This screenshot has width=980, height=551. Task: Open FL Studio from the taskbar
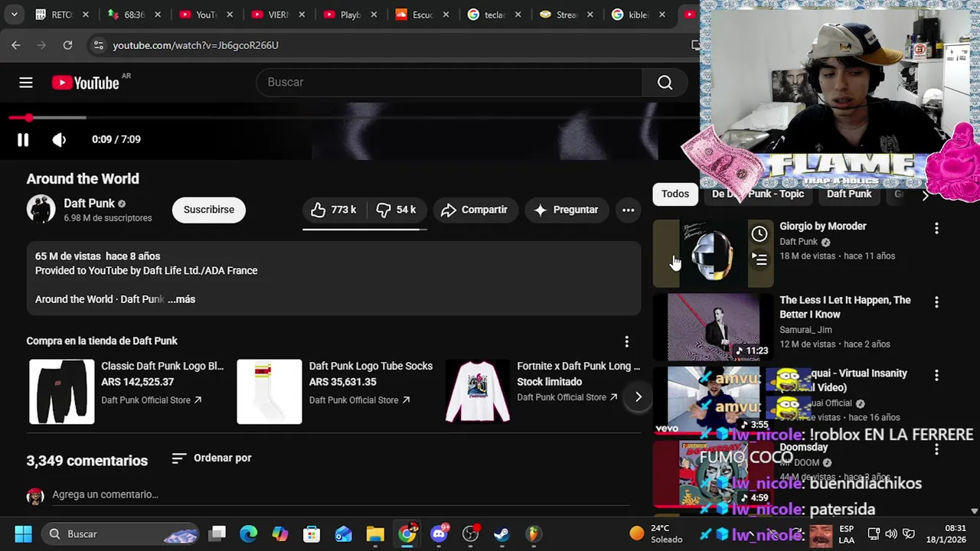click(x=534, y=534)
